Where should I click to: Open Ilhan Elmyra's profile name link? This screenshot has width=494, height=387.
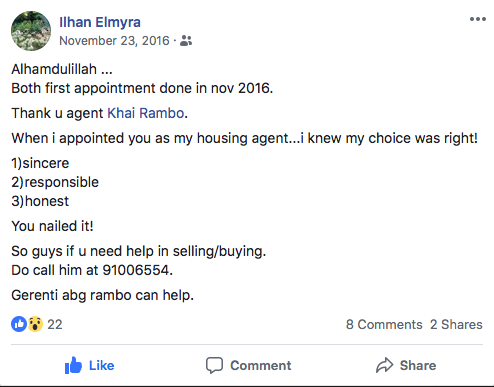100,22
